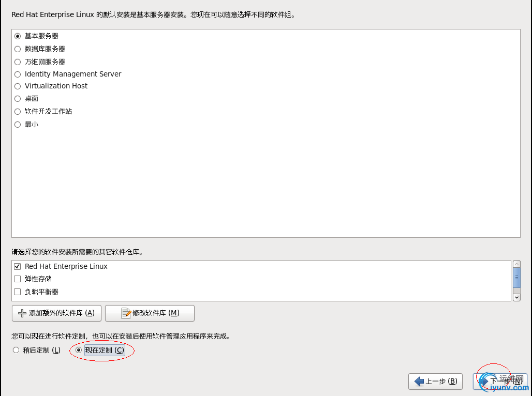Select the 基本服务器 radio option
This screenshot has width=532, height=396.
(18, 36)
